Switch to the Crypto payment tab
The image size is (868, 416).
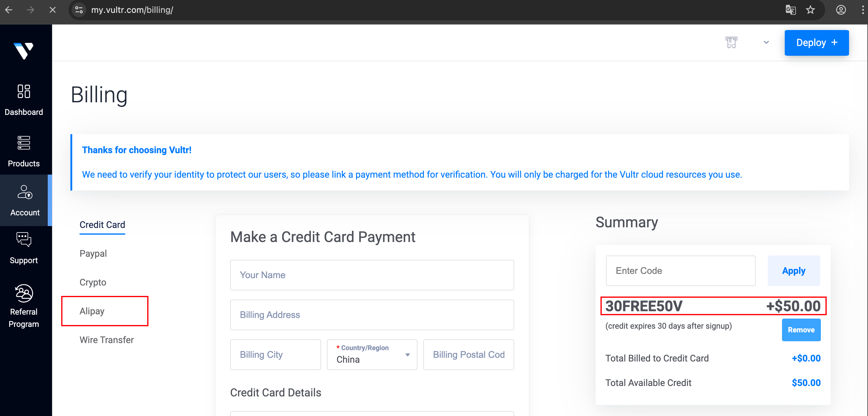[x=93, y=282]
